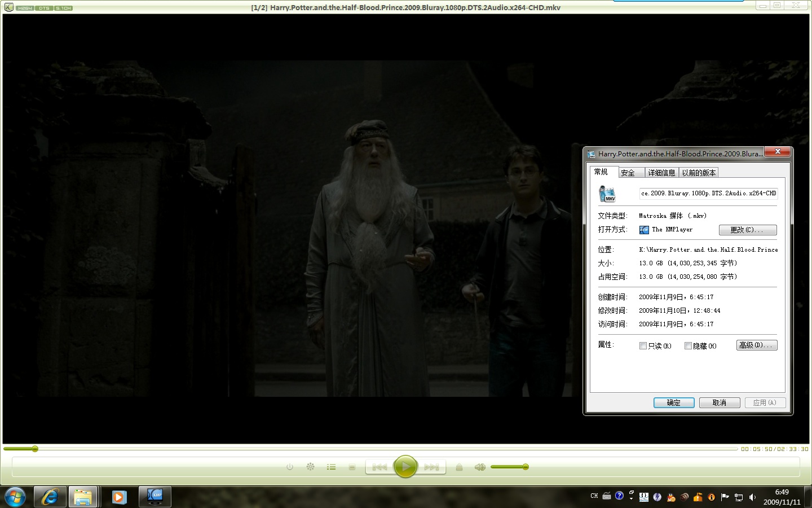Switch to the 详细信息 tab

(x=661, y=173)
